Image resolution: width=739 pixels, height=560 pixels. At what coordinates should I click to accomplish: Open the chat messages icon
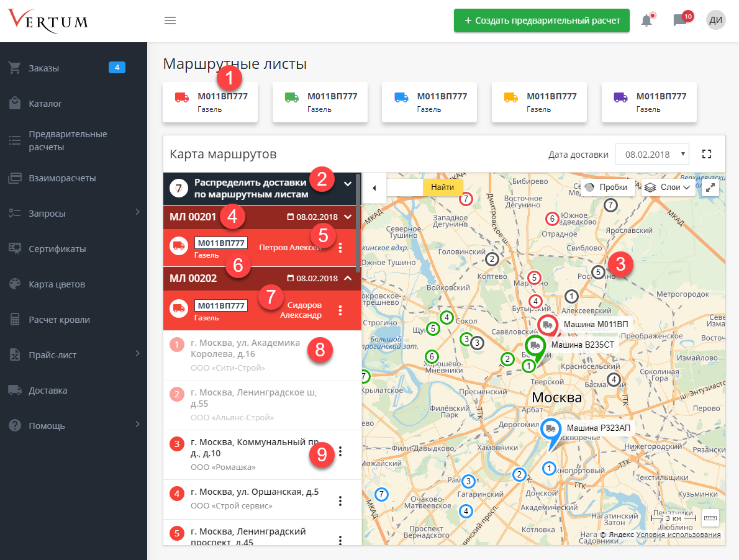coord(680,20)
